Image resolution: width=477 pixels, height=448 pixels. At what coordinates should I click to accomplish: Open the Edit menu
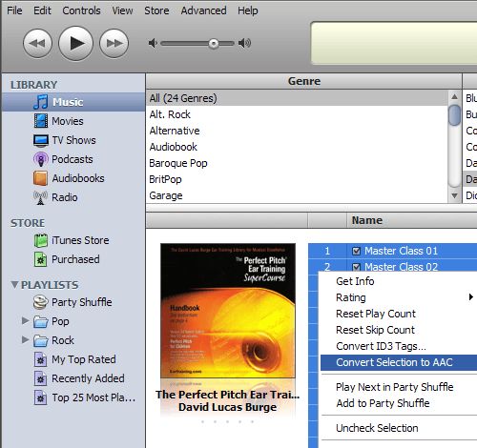[x=42, y=10]
